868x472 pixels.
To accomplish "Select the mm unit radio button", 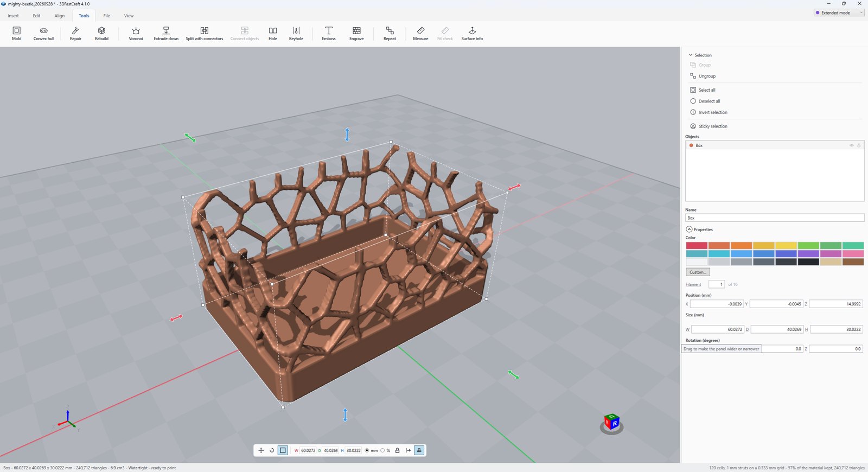I will 367,450.
